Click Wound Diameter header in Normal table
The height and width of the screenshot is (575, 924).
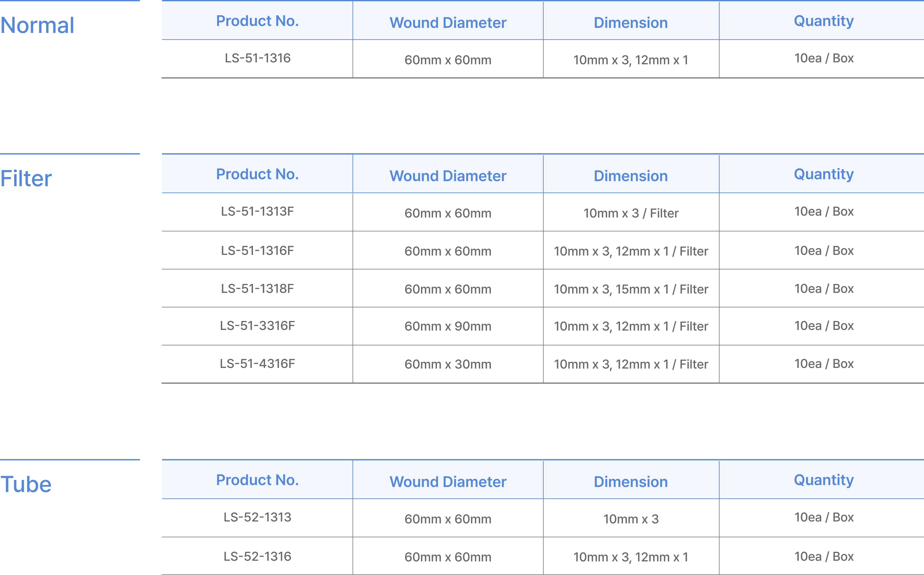click(448, 23)
